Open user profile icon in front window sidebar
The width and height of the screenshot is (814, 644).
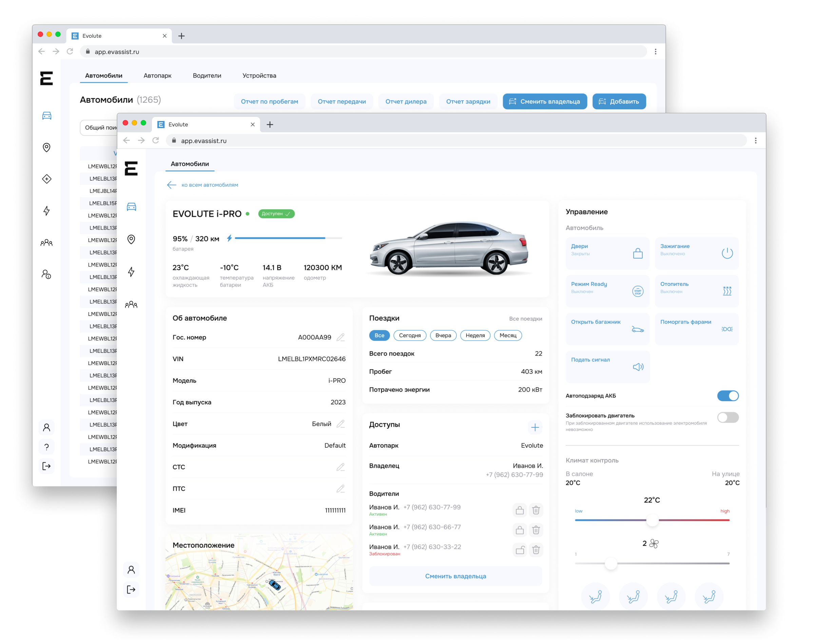pos(131,570)
